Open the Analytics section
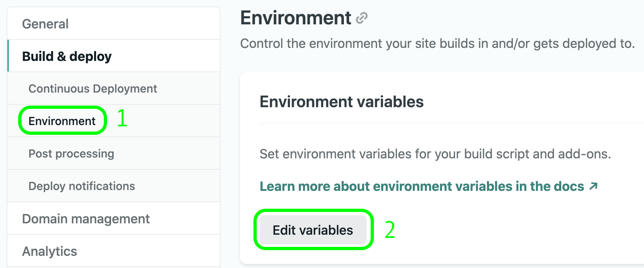The image size is (644, 268). click(x=114, y=251)
